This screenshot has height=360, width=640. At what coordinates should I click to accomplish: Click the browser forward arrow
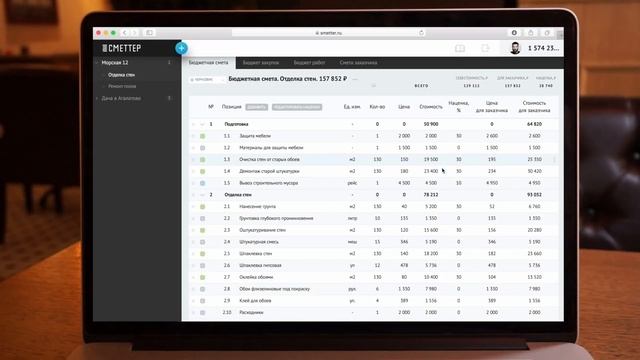click(x=134, y=33)
